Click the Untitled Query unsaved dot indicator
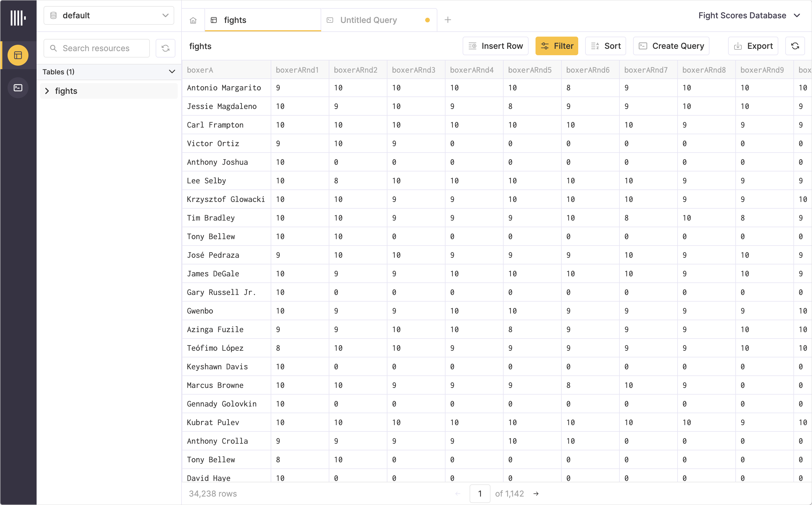812x505 pixels. pos(427,20)
